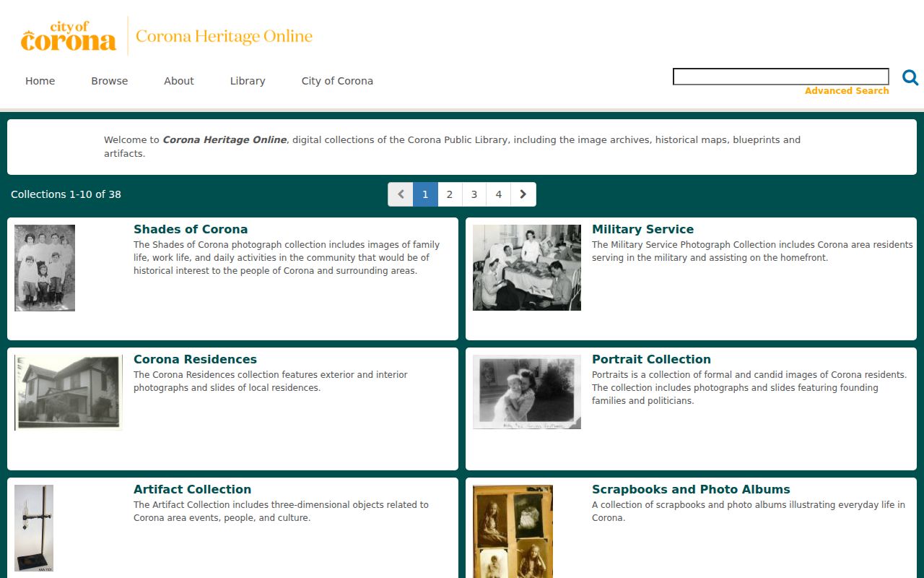Click the Portrait Collection description text

pyautogui.click(x=749, y=388)
